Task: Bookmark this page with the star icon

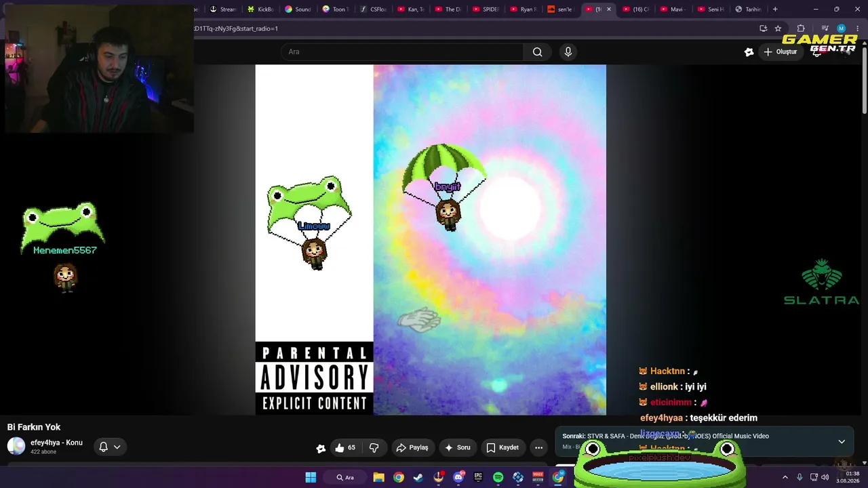Action: (x=778, y=28)
